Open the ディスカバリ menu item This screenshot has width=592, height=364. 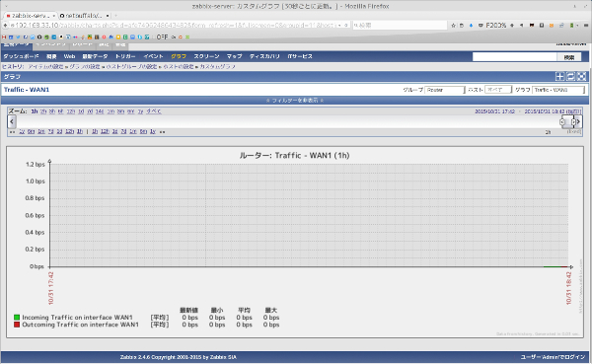264,56
